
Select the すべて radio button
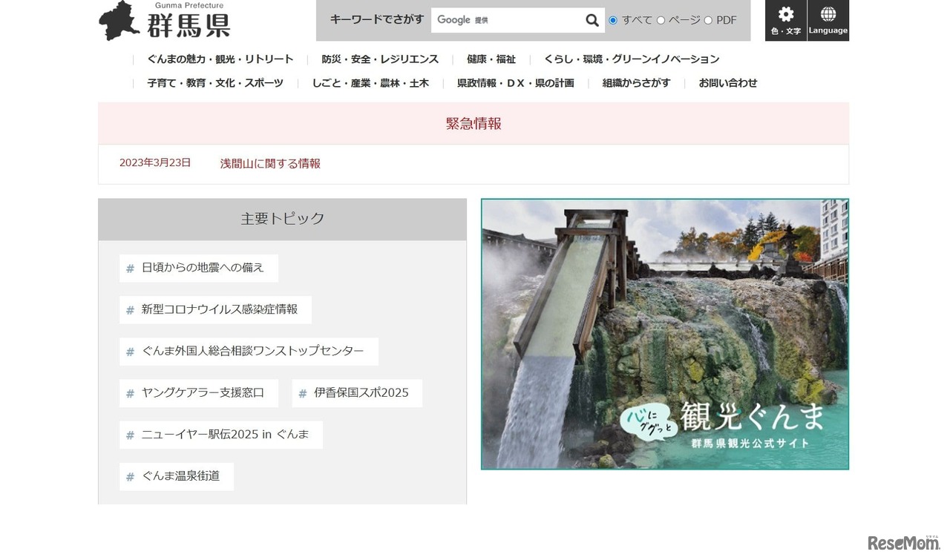click(x=613, y=21)
